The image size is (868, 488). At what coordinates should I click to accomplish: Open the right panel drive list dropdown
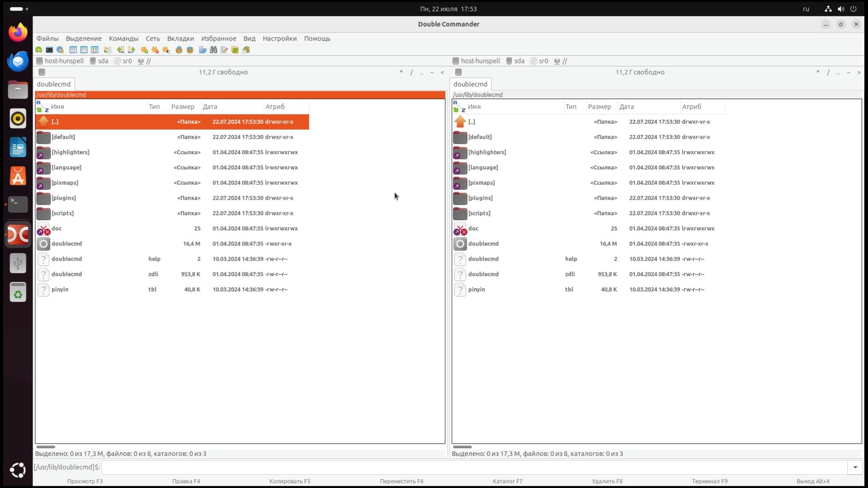[x=458, y=72]
